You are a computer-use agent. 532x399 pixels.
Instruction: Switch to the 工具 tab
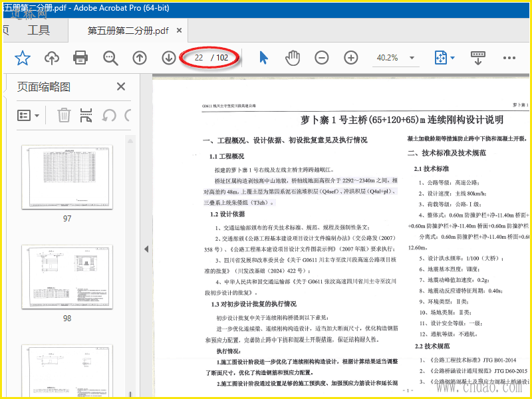click(x=39, y=30)
